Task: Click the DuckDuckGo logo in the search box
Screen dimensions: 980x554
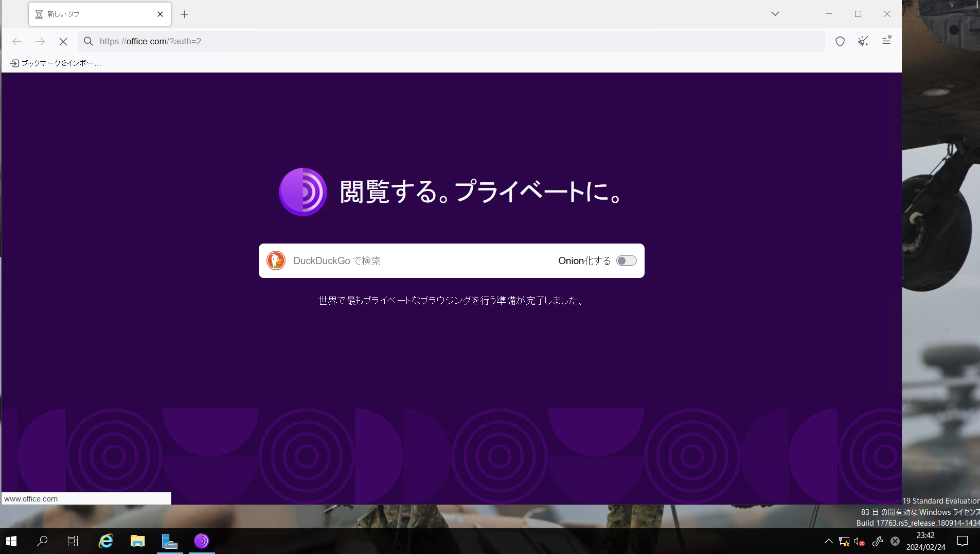Action: (276, 261)
